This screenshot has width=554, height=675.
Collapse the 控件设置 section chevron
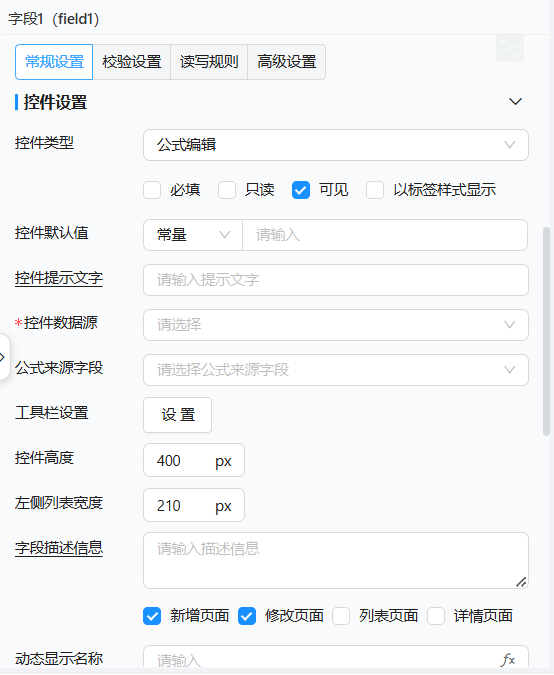coord(515,102)
